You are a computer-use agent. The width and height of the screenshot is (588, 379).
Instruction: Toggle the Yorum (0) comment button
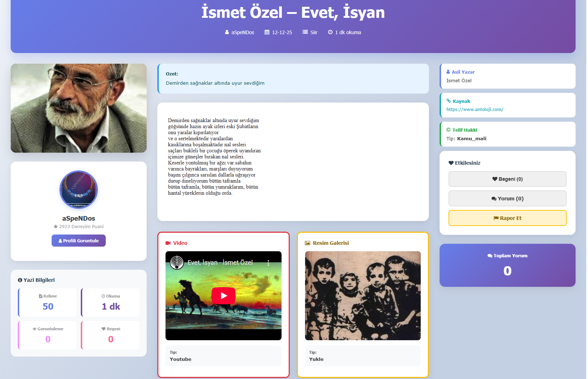pos(507,198)
